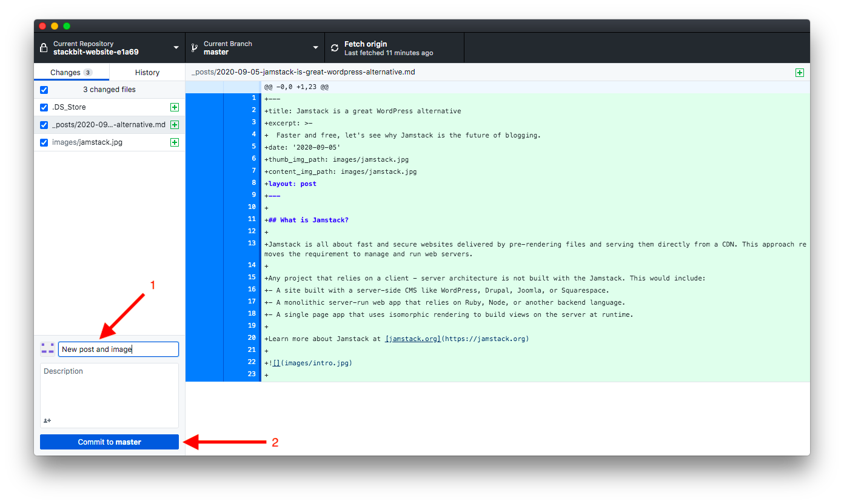This screenshot has width=844, height=504.
Task: Select the .DS_Store file row
Action: [x=110, y=107]
